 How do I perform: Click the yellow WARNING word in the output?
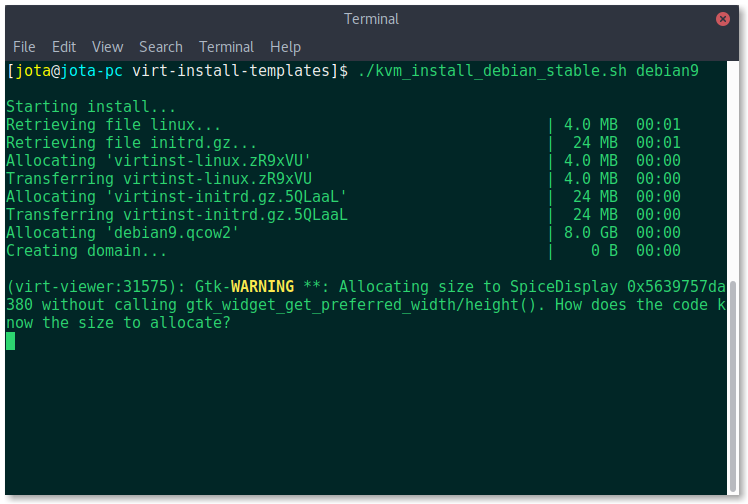(262, 287)
